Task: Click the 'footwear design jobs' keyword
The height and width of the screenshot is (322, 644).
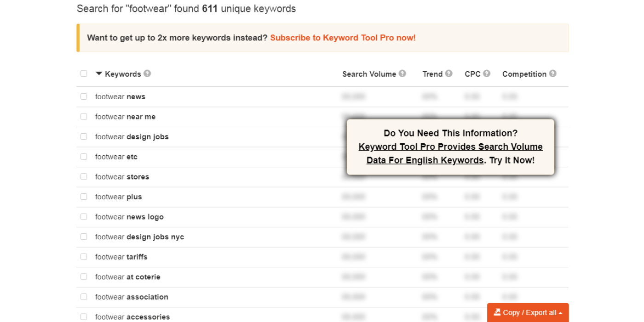Action: point(132,137)
